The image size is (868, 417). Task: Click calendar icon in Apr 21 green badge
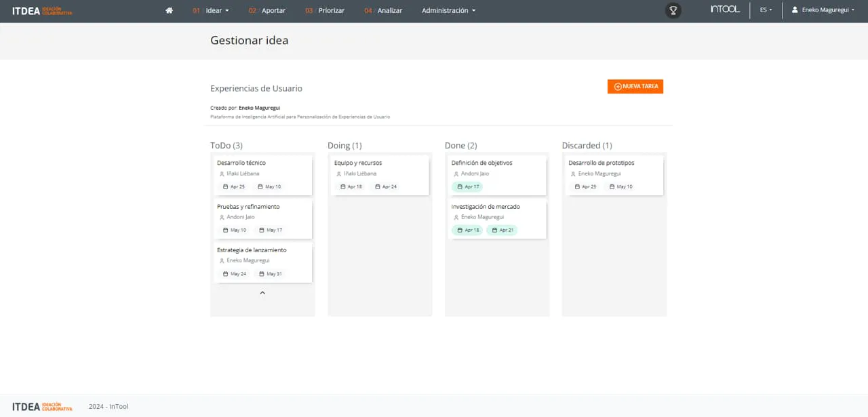pos(495,230)
